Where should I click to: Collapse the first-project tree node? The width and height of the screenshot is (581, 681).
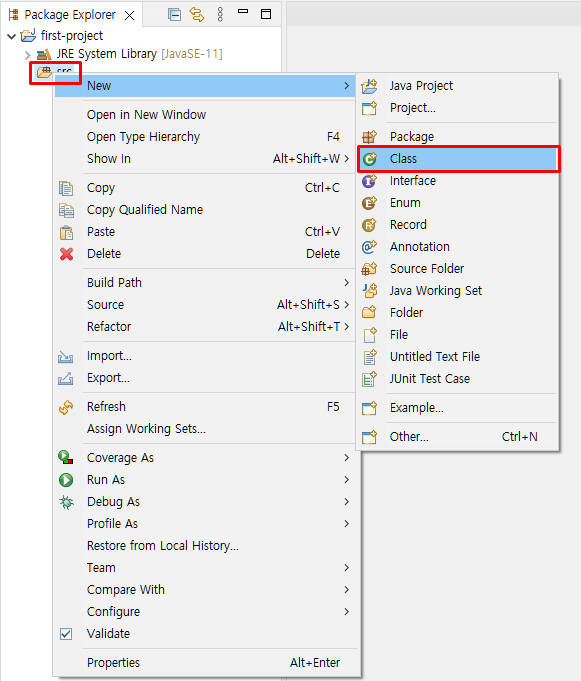[x=12, y=36]
